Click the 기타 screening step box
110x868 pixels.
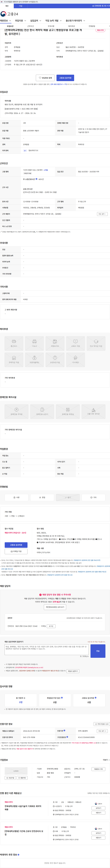pyautogui.click(x=93, y=497)
